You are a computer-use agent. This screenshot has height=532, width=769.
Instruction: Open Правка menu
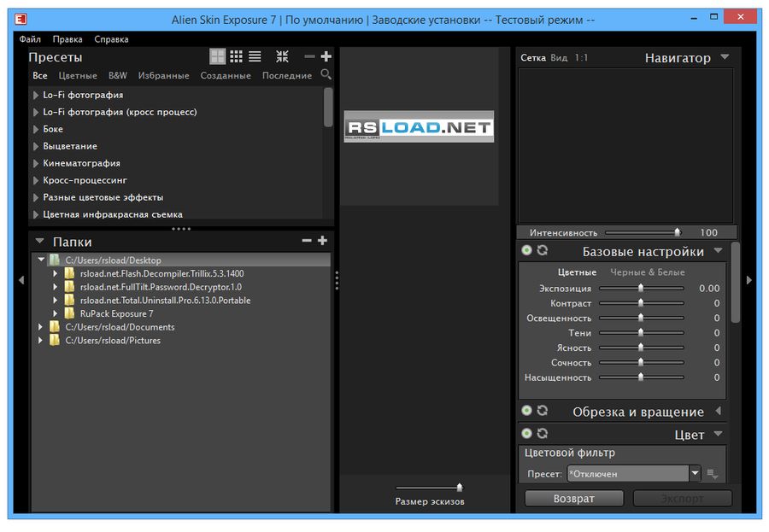click(x=68, y=39)
